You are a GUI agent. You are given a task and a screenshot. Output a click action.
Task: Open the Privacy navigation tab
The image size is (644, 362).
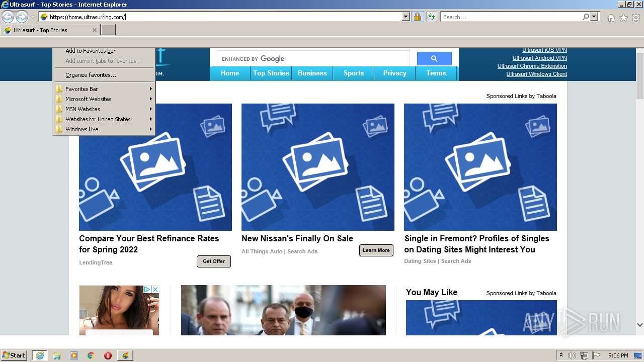[x=395, y=73]
